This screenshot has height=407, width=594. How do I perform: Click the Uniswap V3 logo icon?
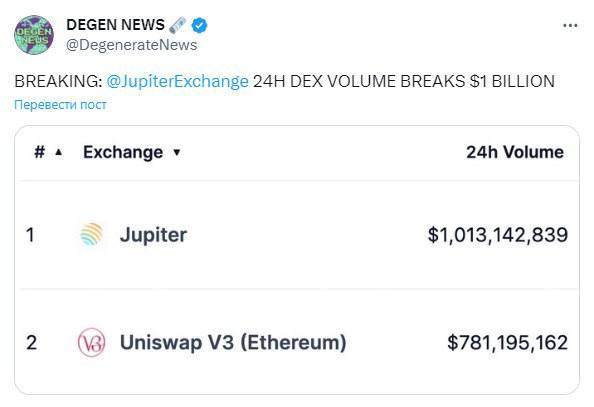pos(91,343)
